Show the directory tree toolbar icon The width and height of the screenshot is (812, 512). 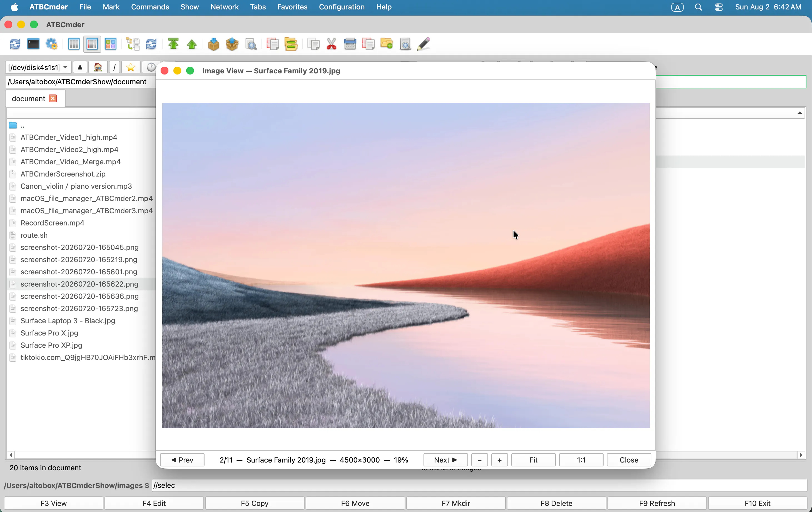tap(133, 44)
